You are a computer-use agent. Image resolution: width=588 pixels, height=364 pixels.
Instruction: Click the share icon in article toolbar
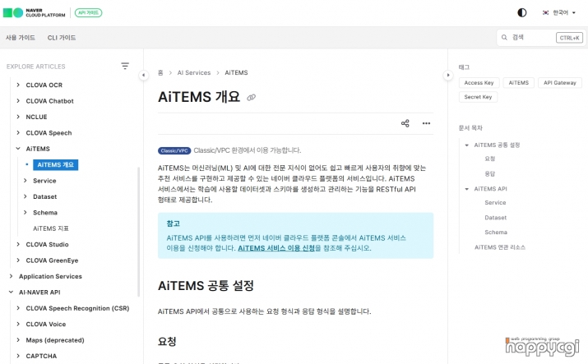coord(405,123)
